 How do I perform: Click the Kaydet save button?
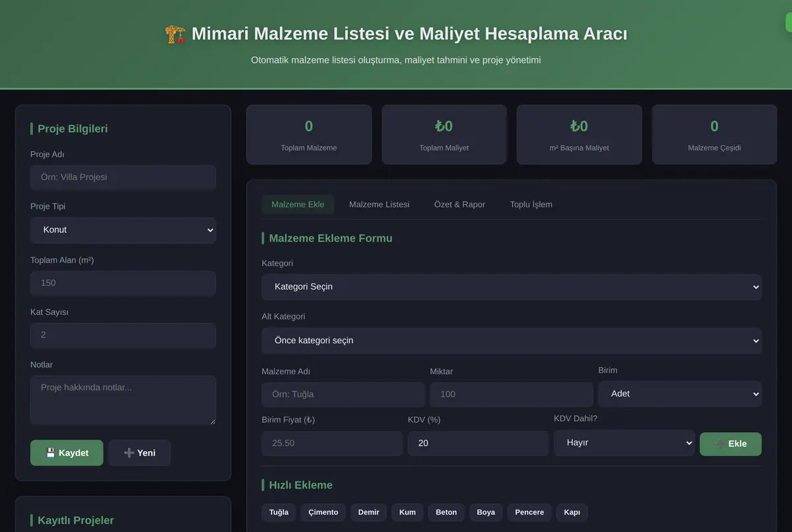click(67, 453)
